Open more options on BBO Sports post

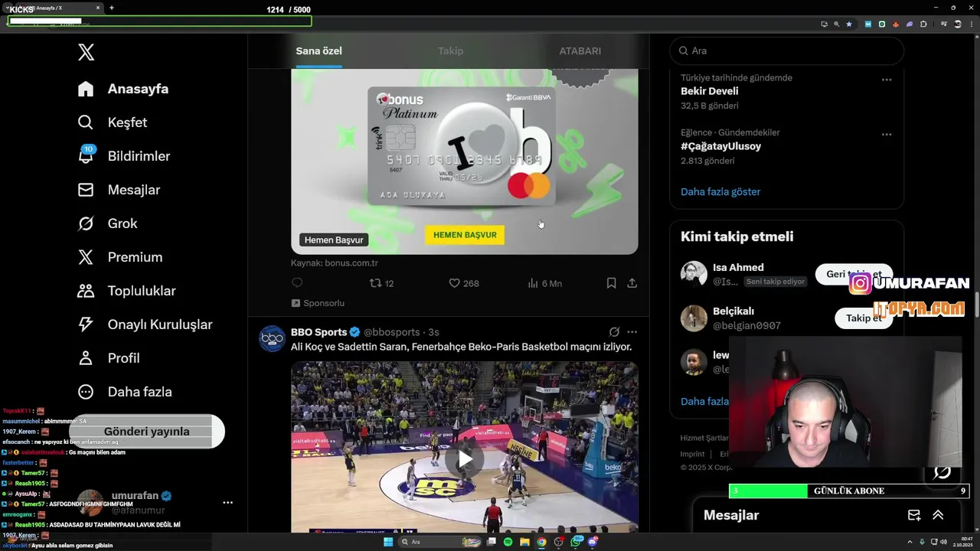tap(632, 332)
